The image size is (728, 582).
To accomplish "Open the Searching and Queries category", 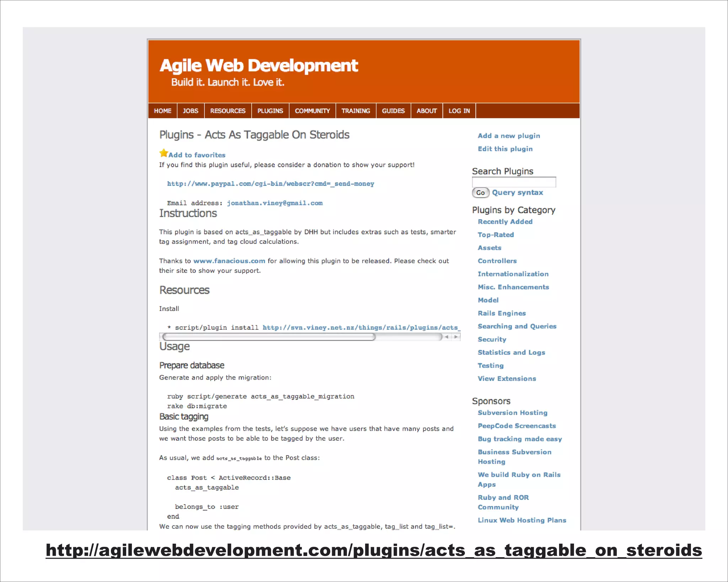I will (517, 326).
